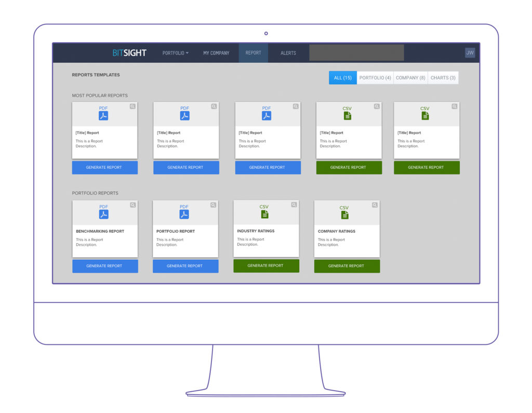The width and height of the screenshot is (532, 413).
Task: Generate report for Benchmarking Report
Action: pos(105,266)
